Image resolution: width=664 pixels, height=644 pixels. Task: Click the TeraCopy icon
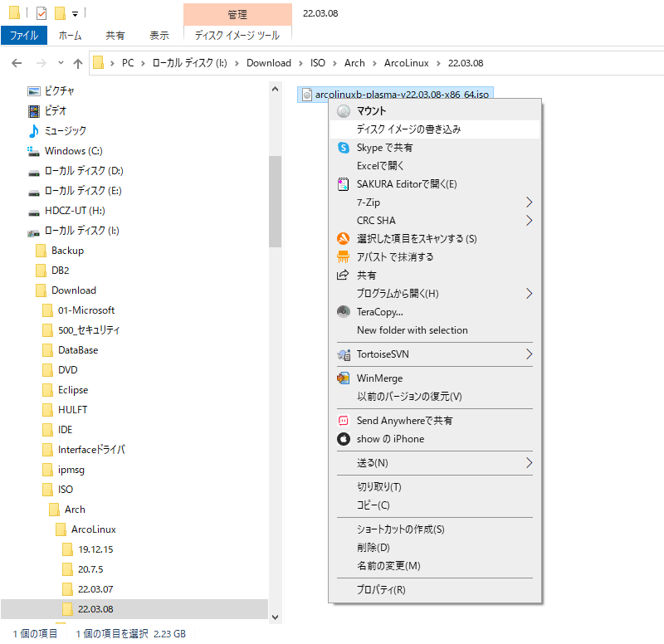tap(344, 311)
